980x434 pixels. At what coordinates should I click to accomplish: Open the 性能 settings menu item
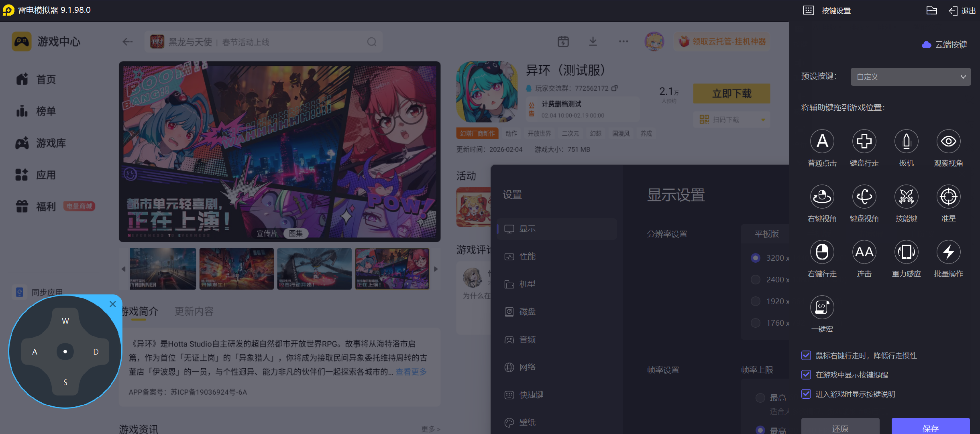click(527, 256)
